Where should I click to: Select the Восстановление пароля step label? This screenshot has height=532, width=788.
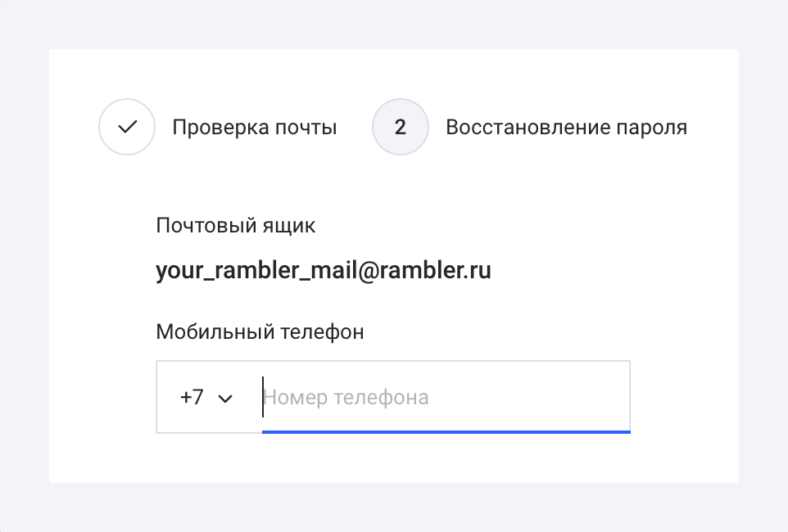click(566, 127)
